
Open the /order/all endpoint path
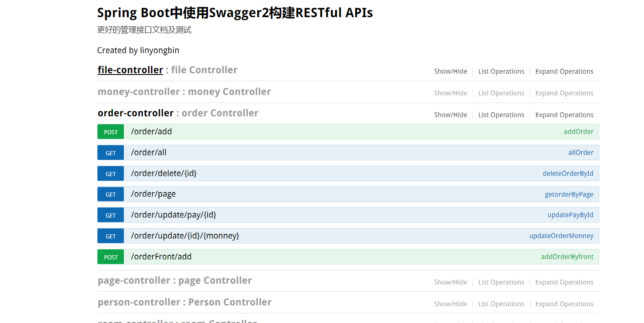point(149,153)
